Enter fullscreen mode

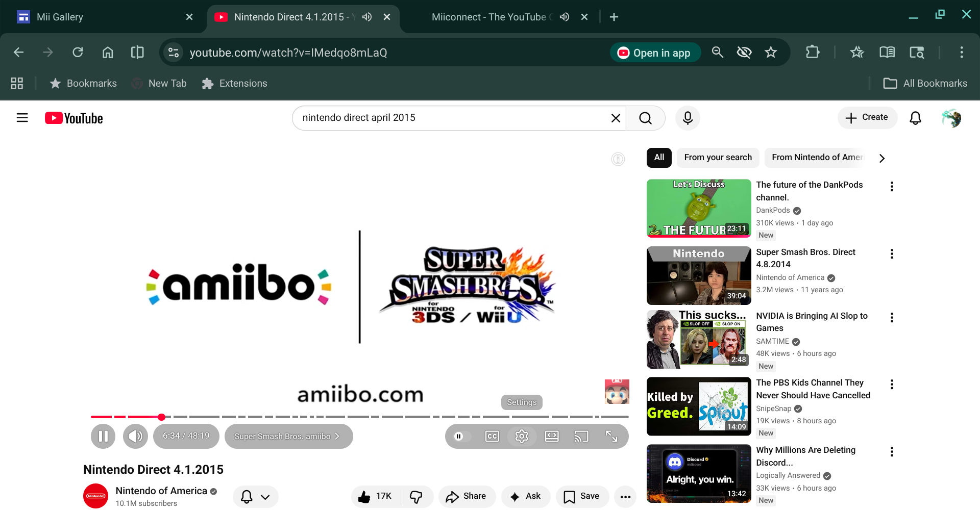click(611, 437)
